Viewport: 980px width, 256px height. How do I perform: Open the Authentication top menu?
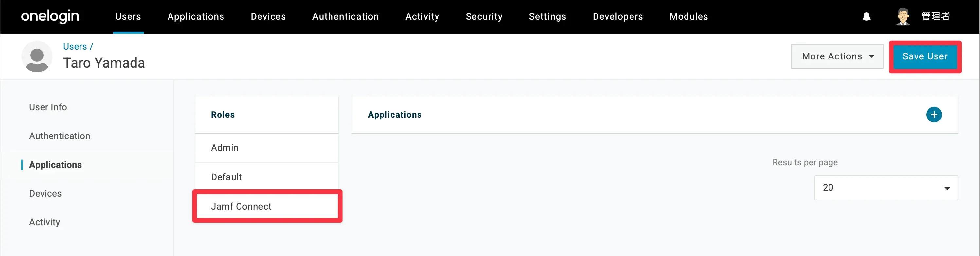coord(345,16)
